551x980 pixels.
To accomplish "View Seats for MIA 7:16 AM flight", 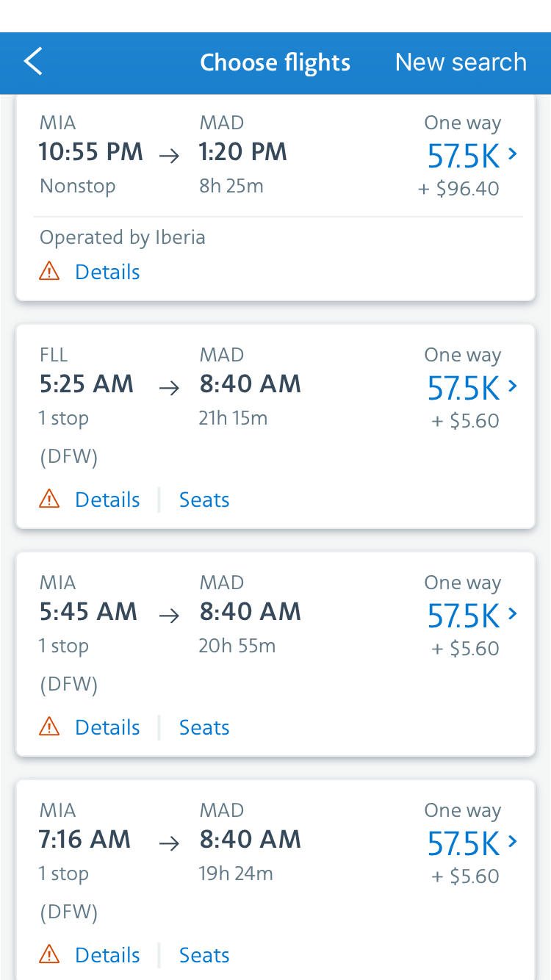I will (204, 955).
